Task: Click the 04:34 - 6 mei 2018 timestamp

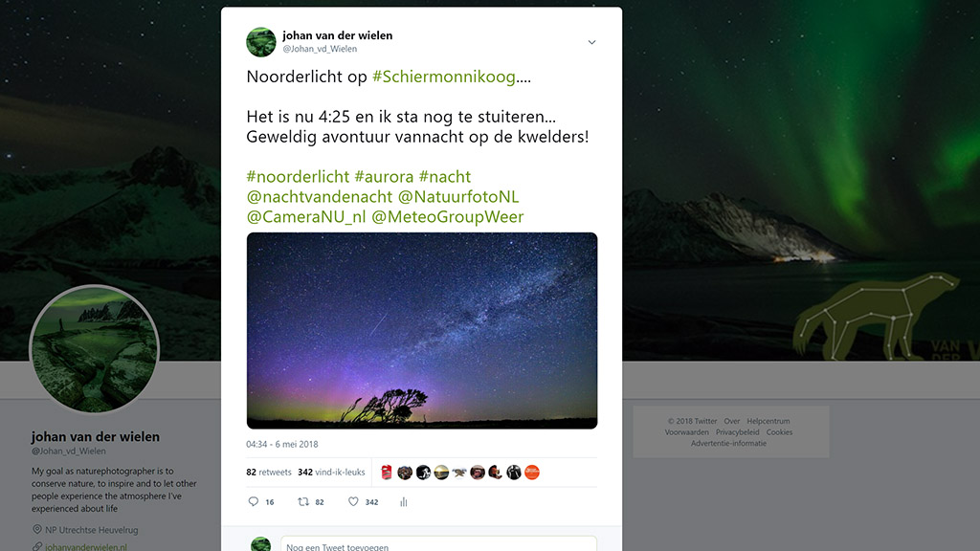Action: pos(282,444)
